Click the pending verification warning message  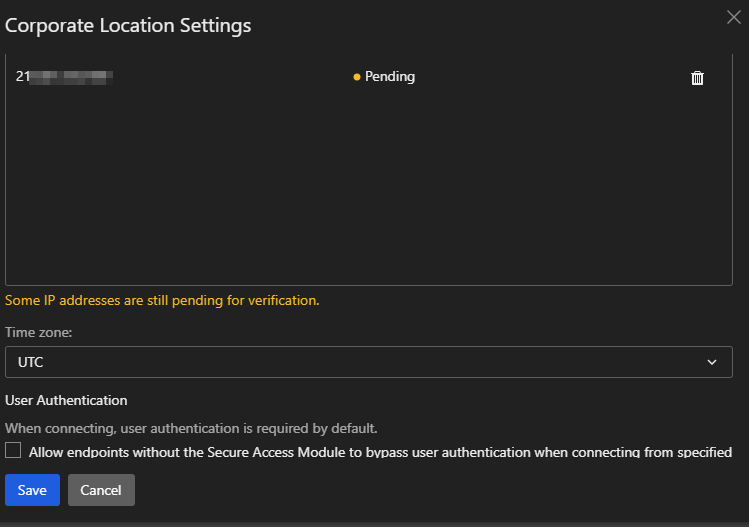(162, 300)
